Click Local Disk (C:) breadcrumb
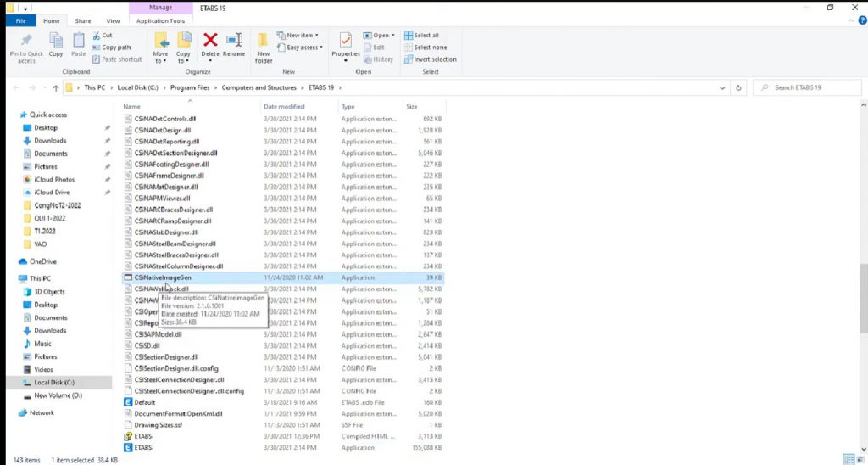This screenshot has height=465, width=868. tap(138, 87)
